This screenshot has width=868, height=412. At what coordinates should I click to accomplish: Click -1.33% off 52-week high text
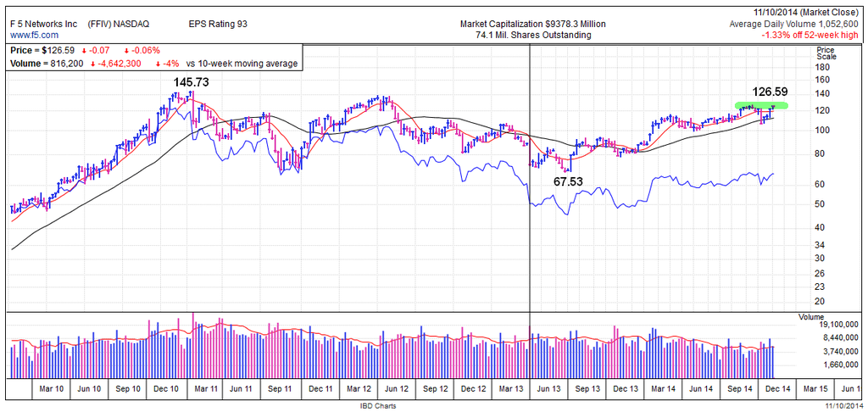coord(810,35)
